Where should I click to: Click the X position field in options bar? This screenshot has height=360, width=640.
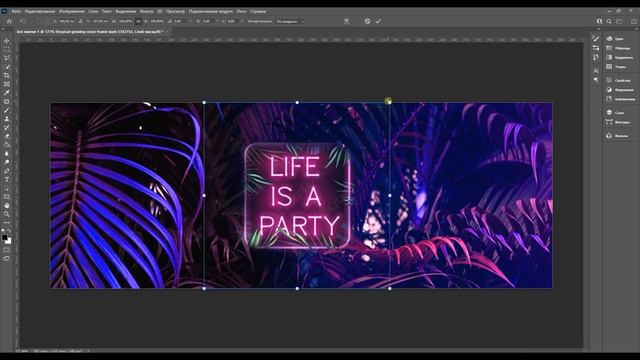point(67,21)
